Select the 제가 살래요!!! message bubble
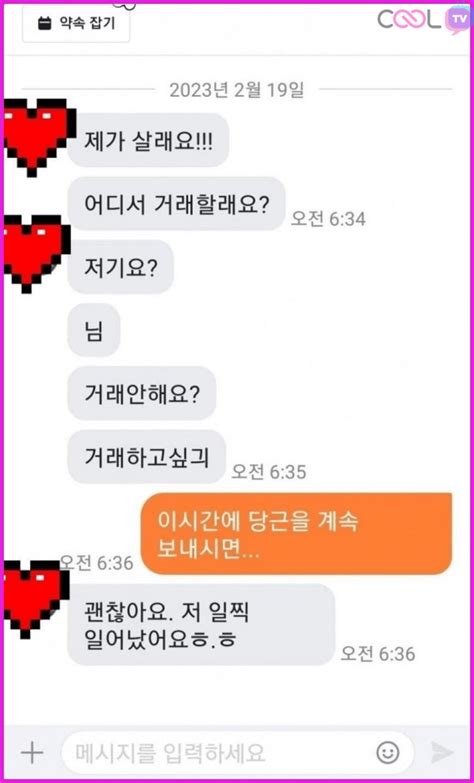The height and width of the screenshot is (783, 474). click(148, 140)
